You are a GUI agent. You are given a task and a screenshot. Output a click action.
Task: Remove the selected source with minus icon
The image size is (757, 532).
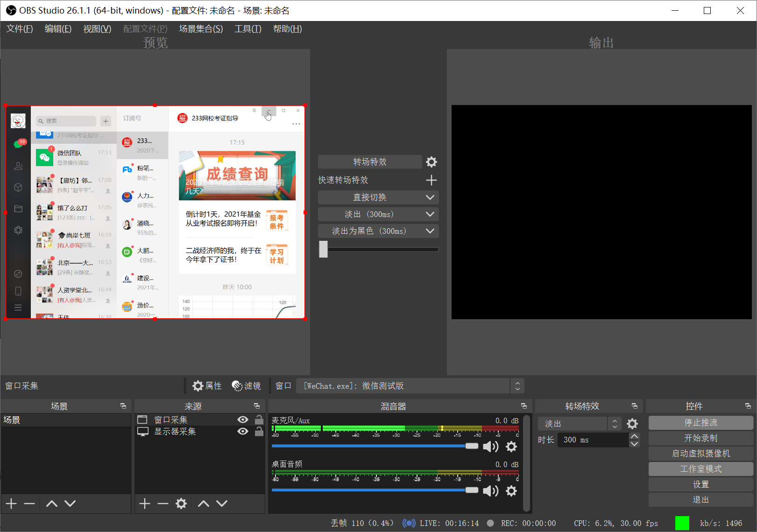[x=163, y=504]
